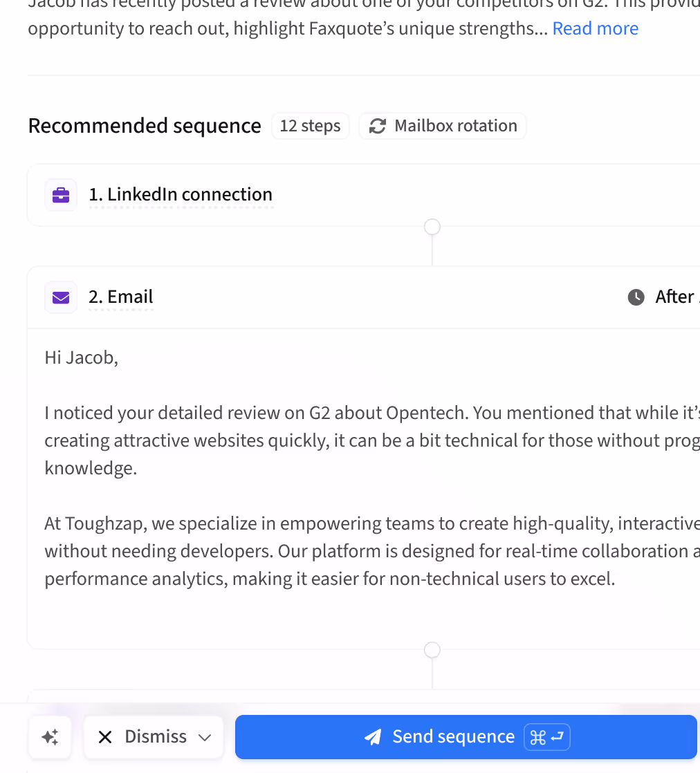700x773 pixels.
Task: Click connector node below the Email step
Action: click(432, 650)
